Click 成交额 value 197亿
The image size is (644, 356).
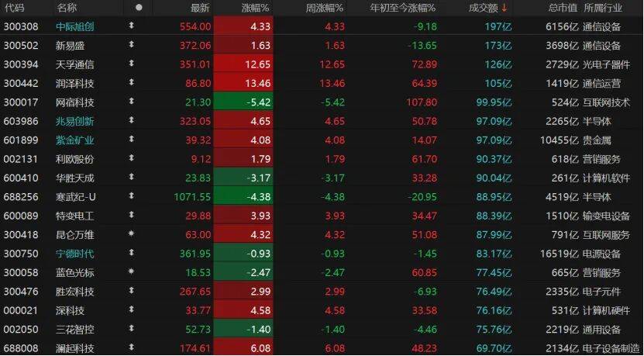pos(498,26)
